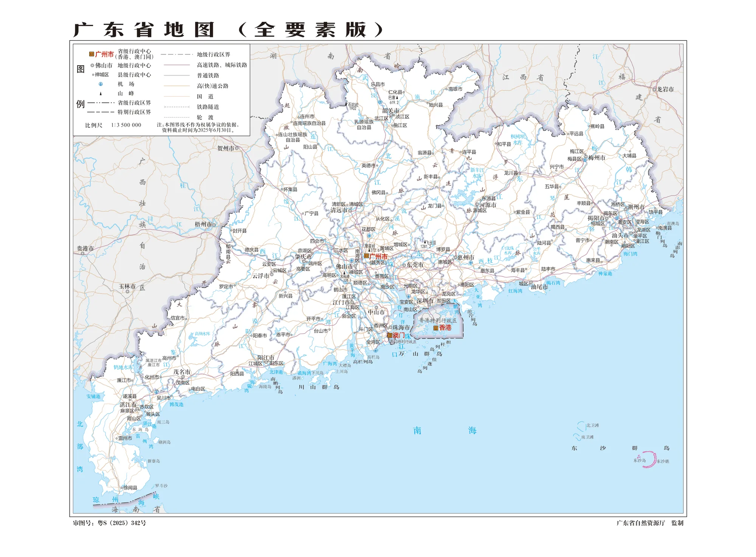Click the 肇庆市 city label
This screenshot has width=756, height=557.
click(304, 257)
